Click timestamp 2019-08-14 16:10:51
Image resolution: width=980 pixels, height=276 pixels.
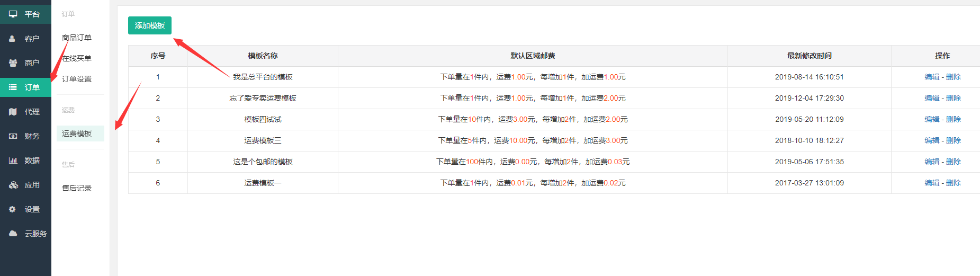tap(810, 77)
